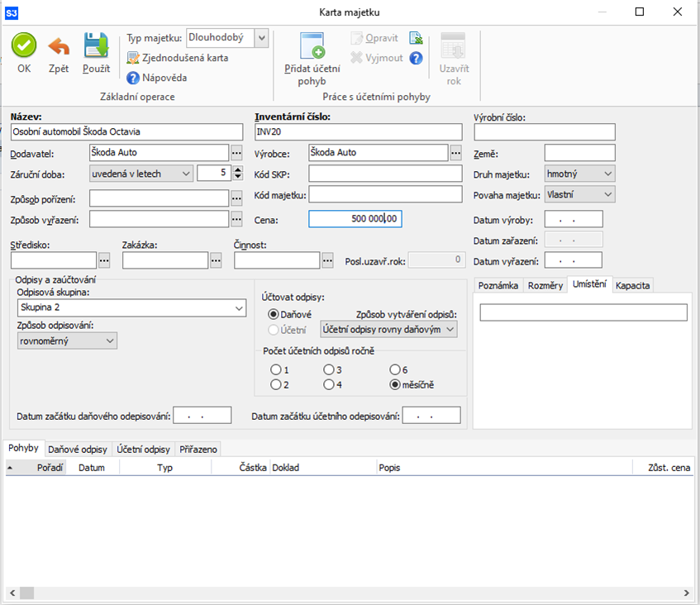This screenshot has width=700, height=605.
Task: Expand the Druh majetku combo box
Action: 608,174
